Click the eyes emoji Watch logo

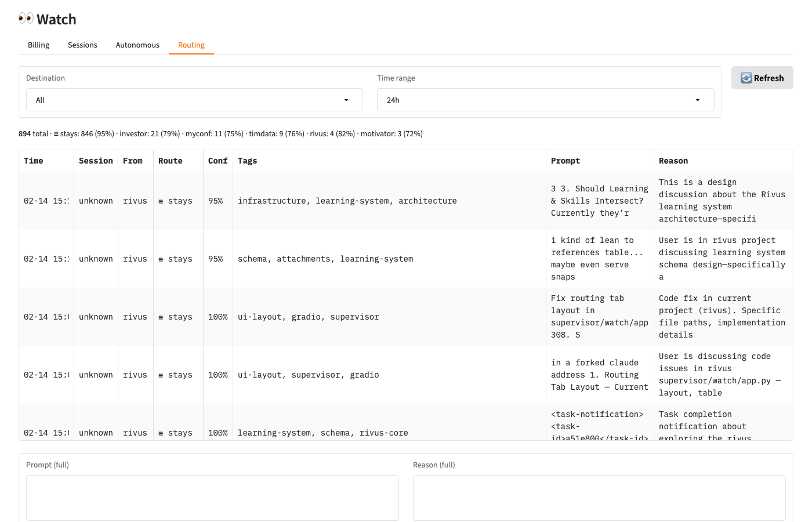tap(26, 19)
